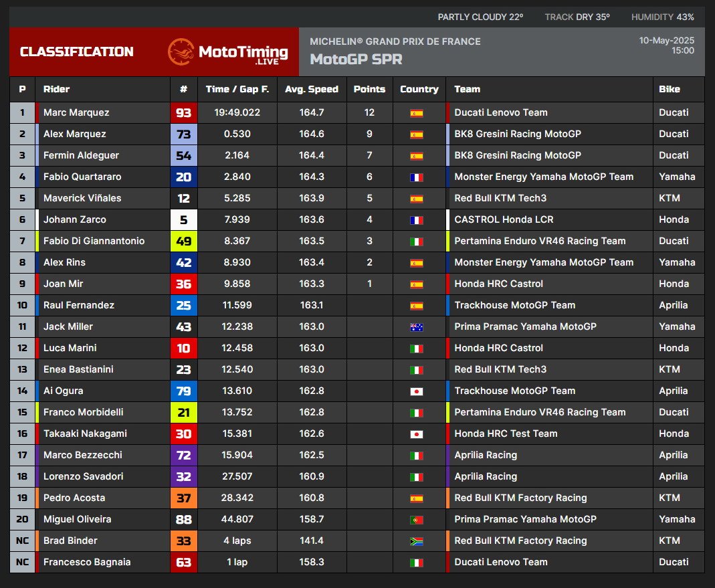
Task: Click Italy flag in Luca Marini row
Action: [416, 349]
